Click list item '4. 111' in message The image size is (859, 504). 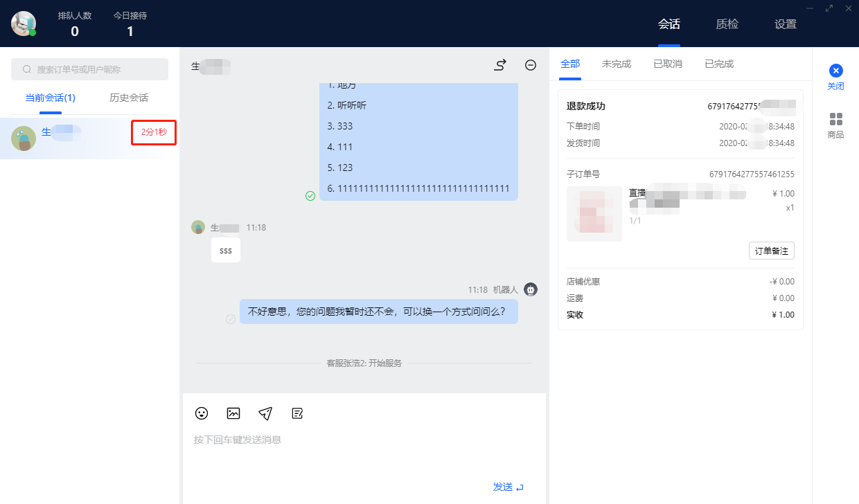(x=340, y=147)
